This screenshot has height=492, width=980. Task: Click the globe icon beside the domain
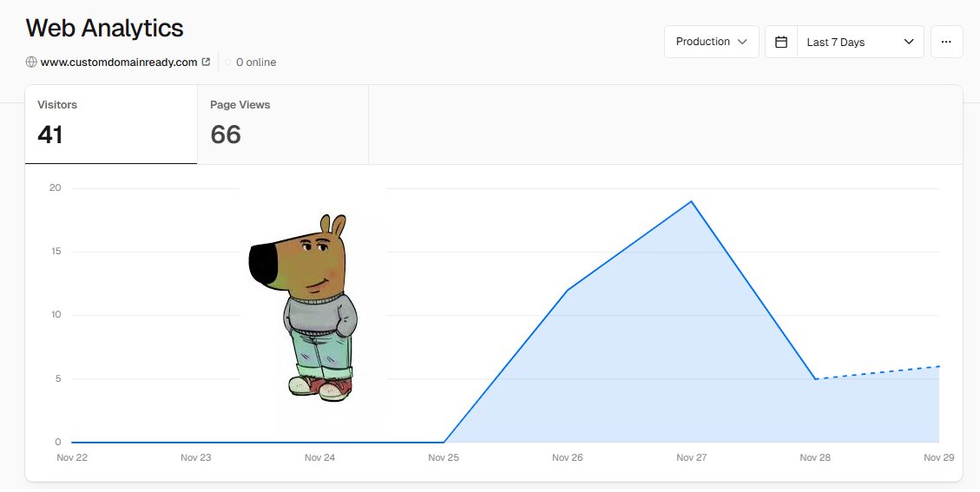31,62
